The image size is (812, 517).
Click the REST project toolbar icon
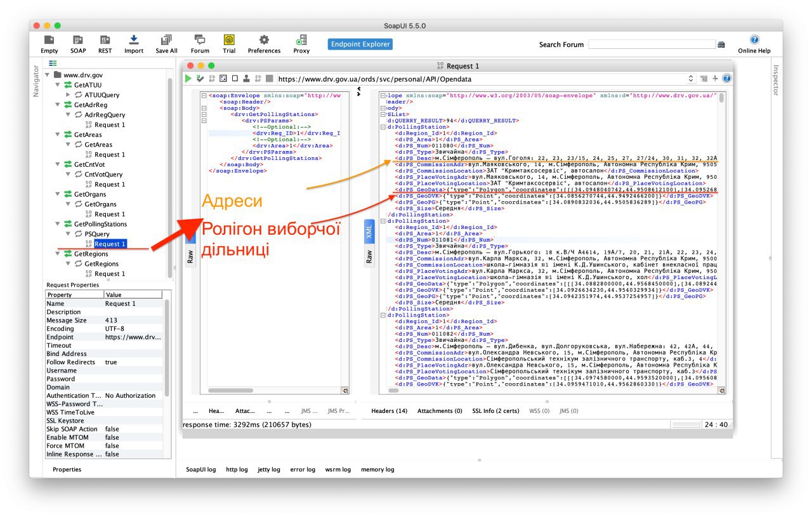[x=105, y=40]
